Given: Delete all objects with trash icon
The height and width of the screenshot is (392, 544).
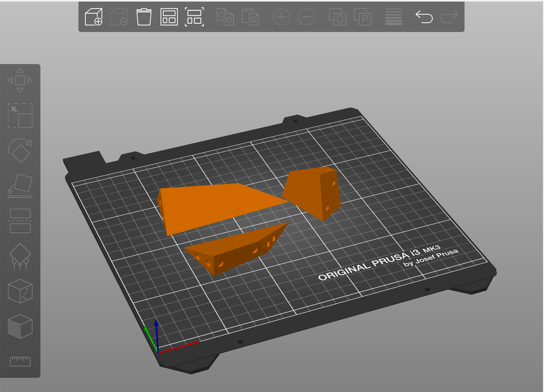Looking at the screenshot, I should (144, 17).
